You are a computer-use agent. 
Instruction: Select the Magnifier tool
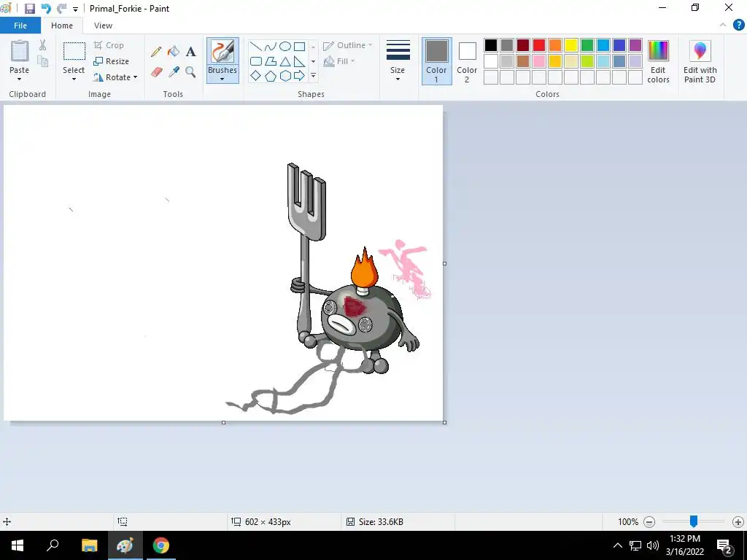coord(190,72)
